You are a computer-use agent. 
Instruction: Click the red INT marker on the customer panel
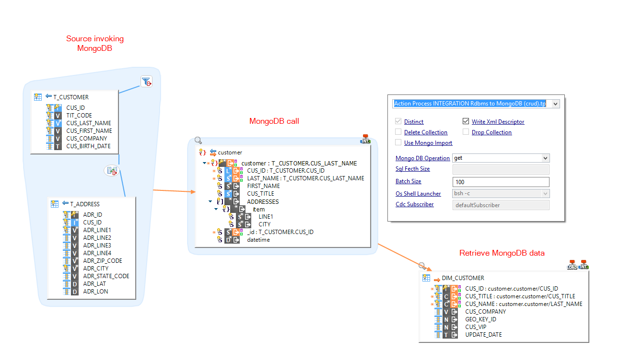point(365,139)
